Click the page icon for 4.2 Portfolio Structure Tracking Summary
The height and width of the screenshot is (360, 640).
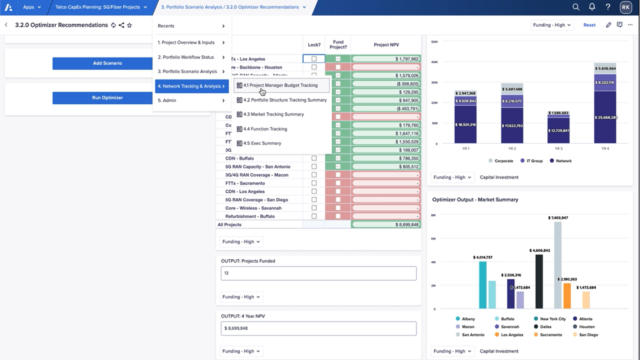[240, 100]
